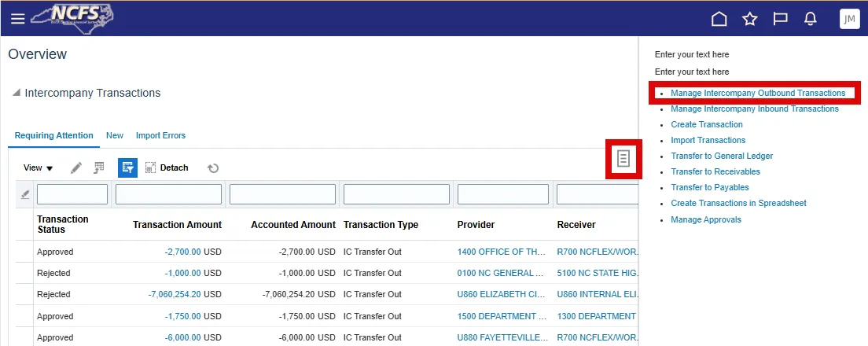Select the Overview page heading
The image size is (868, 346).
click(38, 54)
